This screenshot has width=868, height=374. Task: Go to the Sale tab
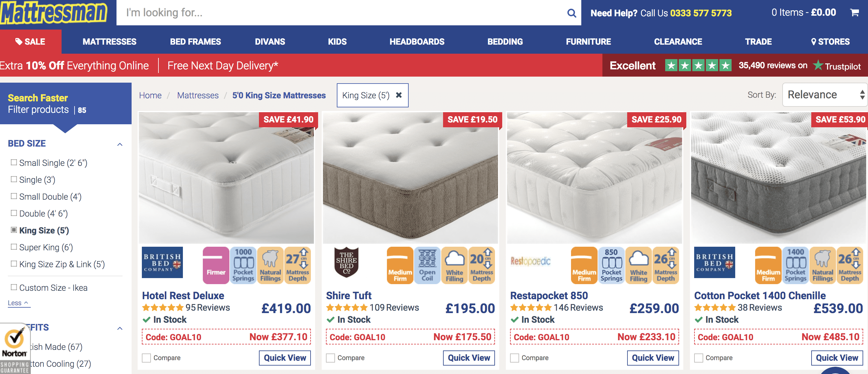tap(30, 42)
